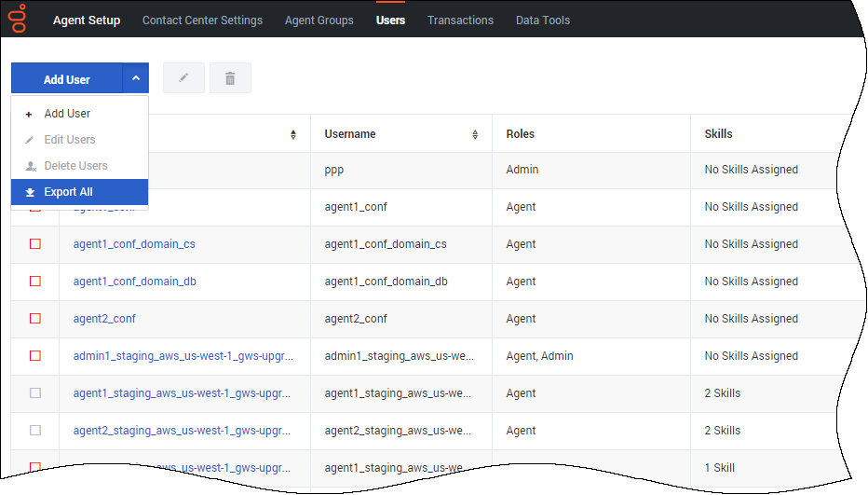Open agent1_conf_domain_cs user link

tap(134, 244)
